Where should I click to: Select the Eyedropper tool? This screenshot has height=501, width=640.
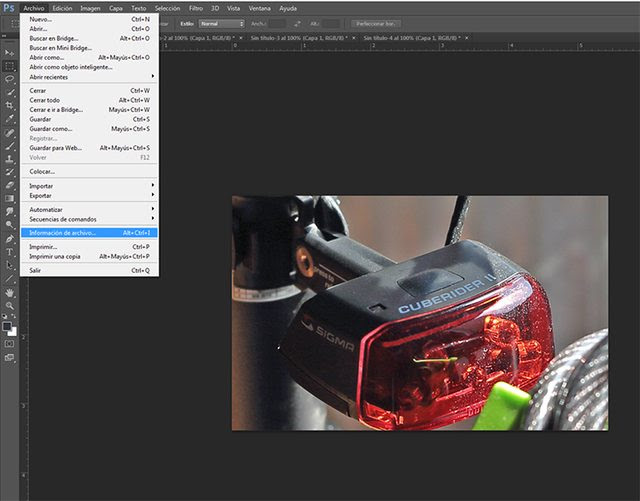tap(9, 119)
